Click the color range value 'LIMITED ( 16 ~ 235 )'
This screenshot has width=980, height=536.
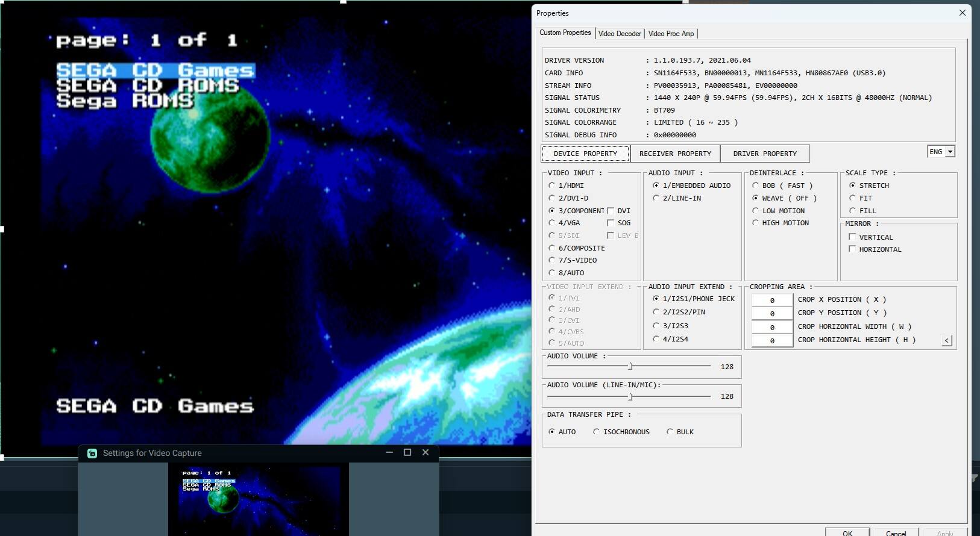[x=696, y=122]
